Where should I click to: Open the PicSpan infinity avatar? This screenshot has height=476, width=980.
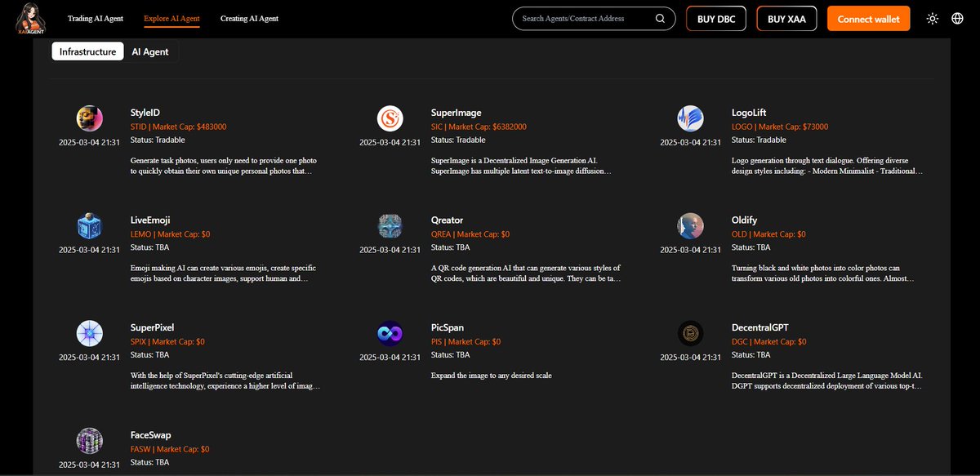pos(390,333)
